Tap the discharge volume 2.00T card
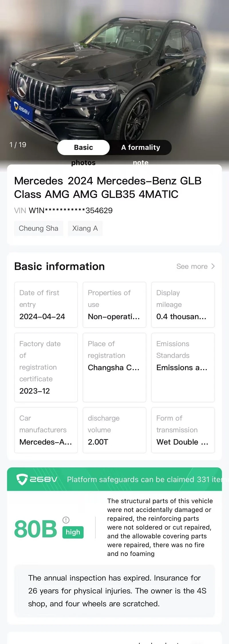The height and width of the screenshot is (644, 229). [114, 430]
